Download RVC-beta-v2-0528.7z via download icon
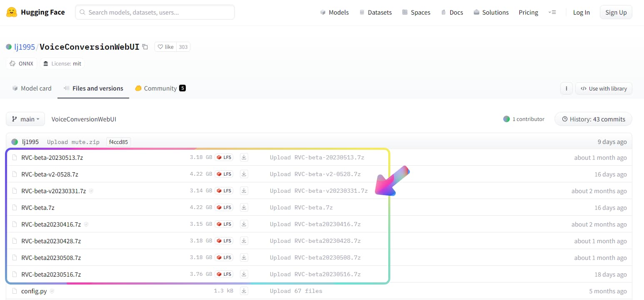 pos(244,174)
